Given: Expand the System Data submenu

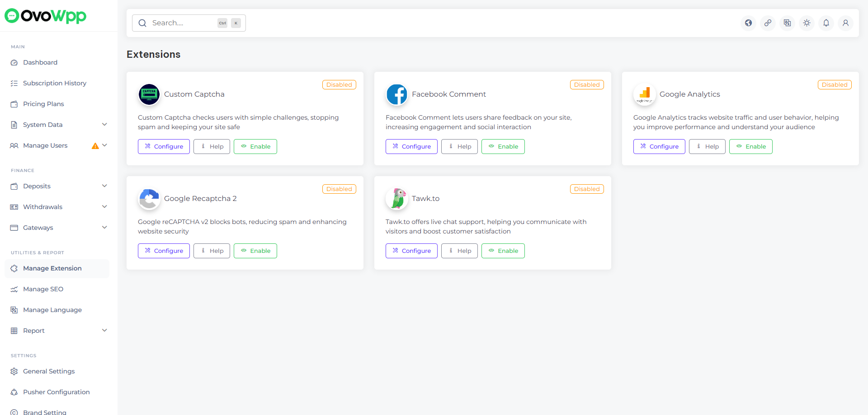Looking at the screenshot, I should pos(104,125).
